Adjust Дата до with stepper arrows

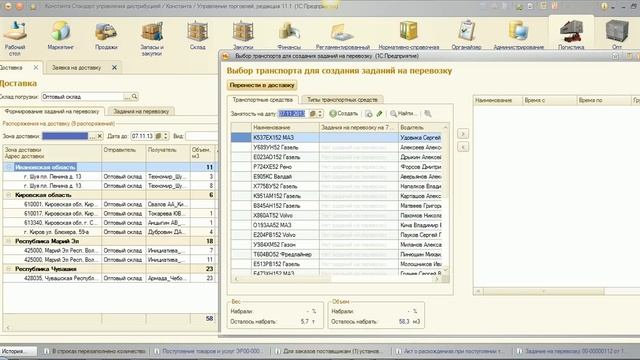coord(166,136)
